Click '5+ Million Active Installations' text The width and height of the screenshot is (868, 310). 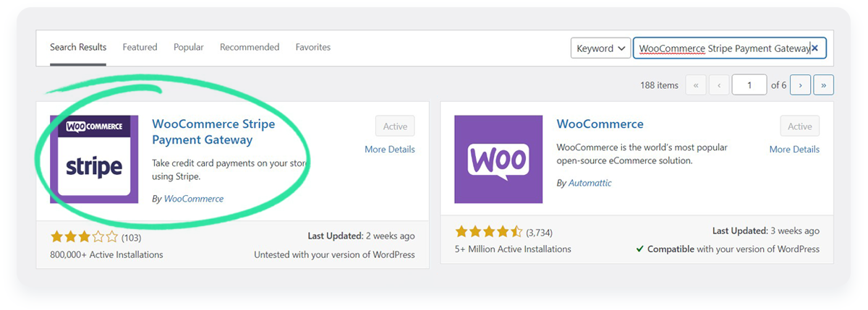[513, 249]
